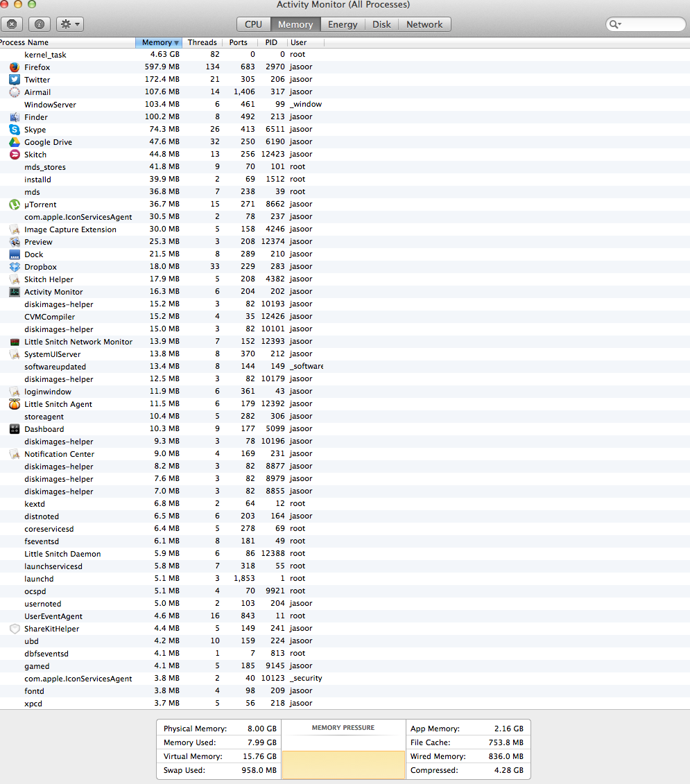This screenshot has height=784, width=690.
Task: Sort by the Memory column header
Action: pos(159,42)
